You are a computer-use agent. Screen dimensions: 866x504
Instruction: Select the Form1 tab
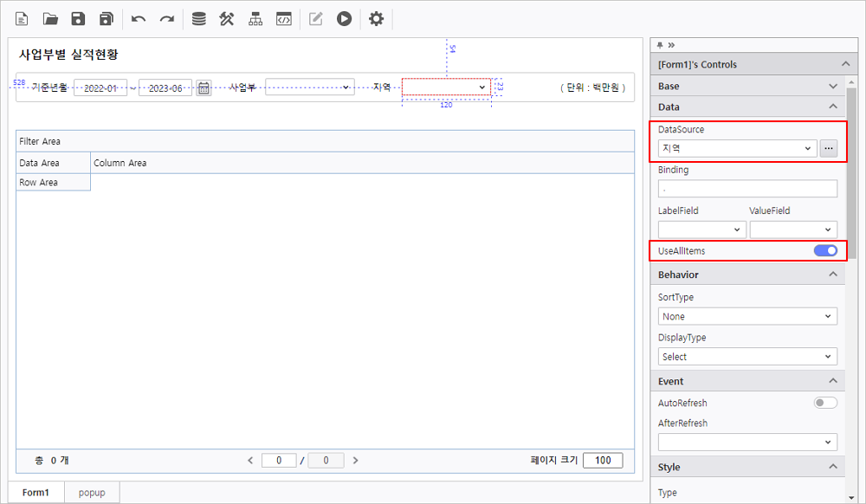click(36, 493)
